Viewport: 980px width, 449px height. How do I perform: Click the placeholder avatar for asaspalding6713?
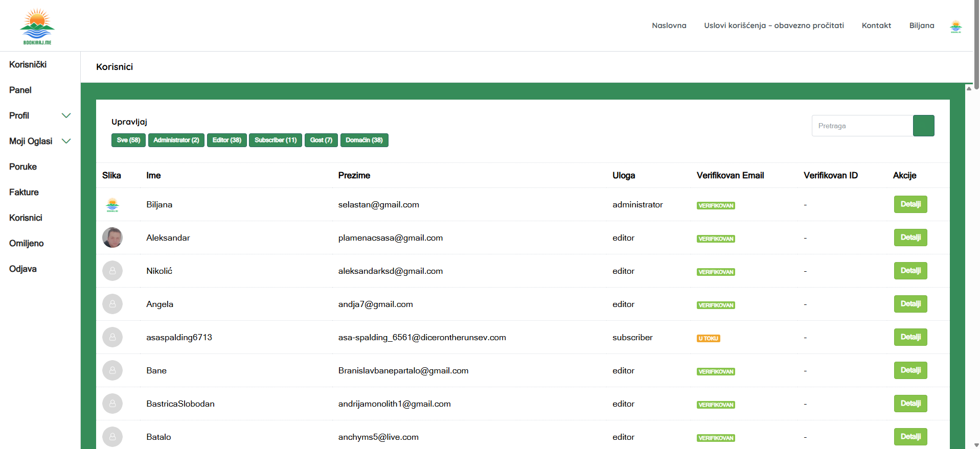[x=112, y=337]
